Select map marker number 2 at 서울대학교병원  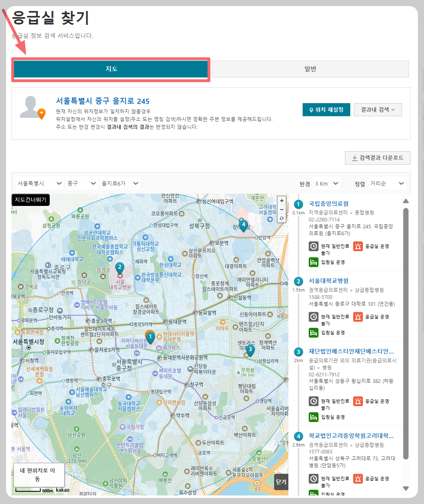click(x=120, y=268)
